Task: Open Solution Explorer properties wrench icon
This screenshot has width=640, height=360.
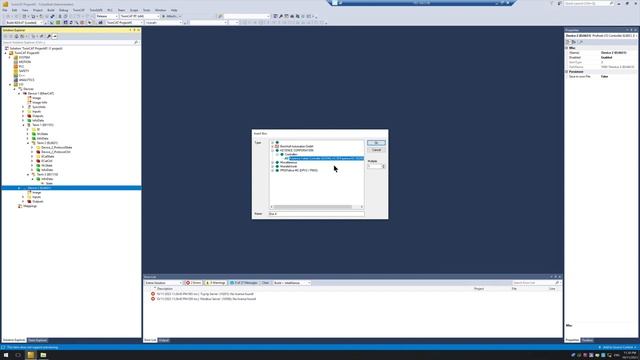Action: (49, 36)
